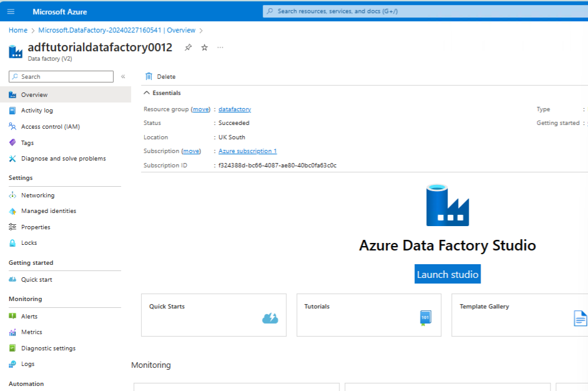Mark the data factory as favorite
The width and height of the screenshot is (588, 391).
coord(204,47)
